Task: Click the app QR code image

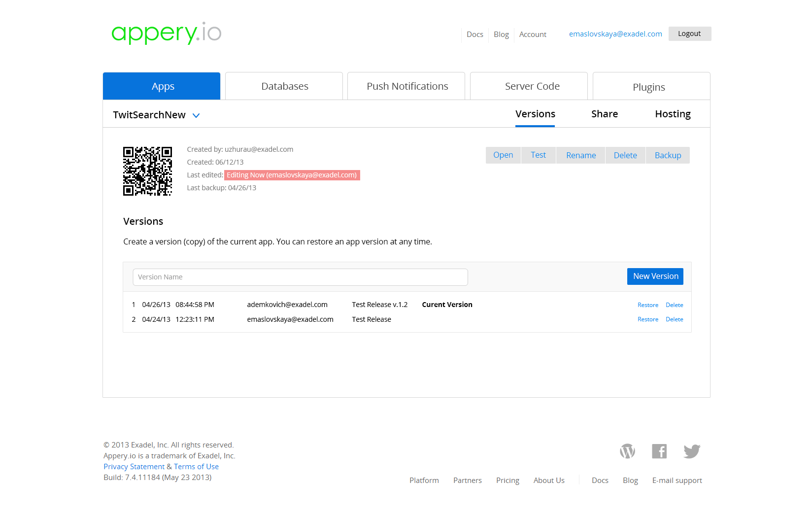Action: coord(147,171)
